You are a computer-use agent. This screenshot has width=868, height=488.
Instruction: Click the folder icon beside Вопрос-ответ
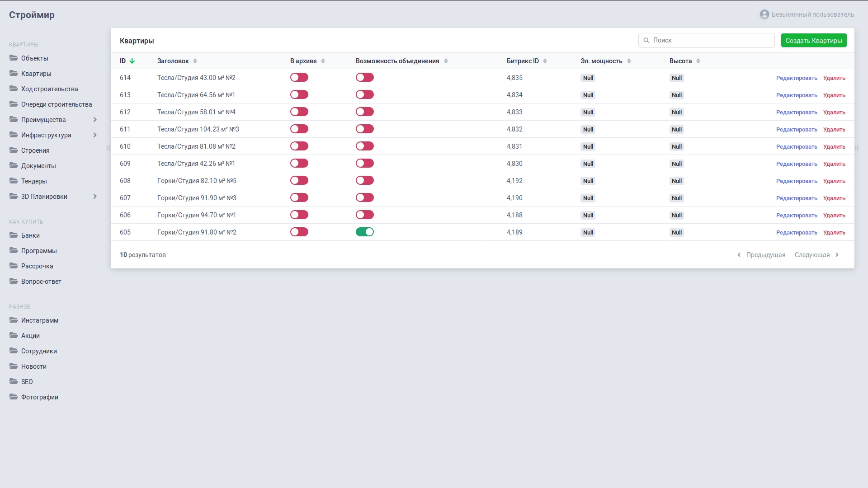(x=14, y=281)
